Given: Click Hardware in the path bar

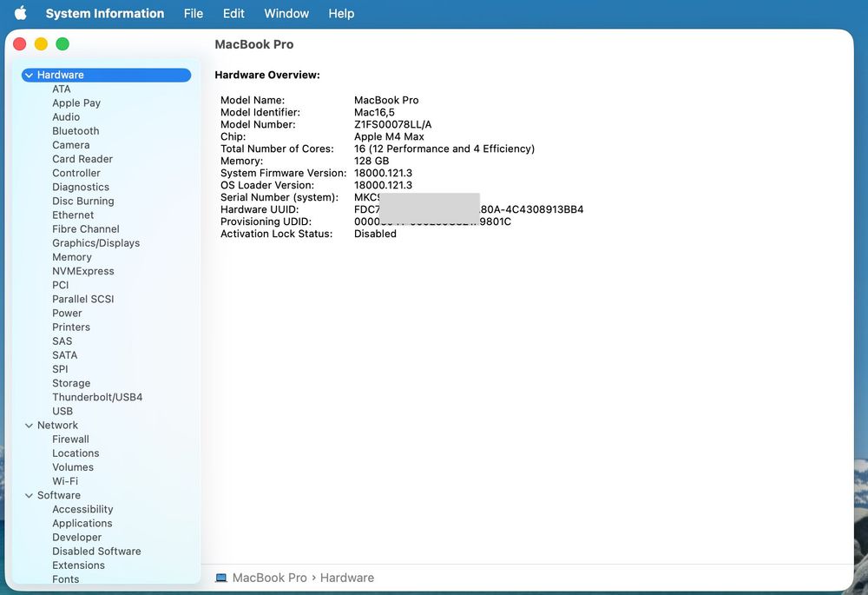Looking at the screenshot, I should coord(347,578).
